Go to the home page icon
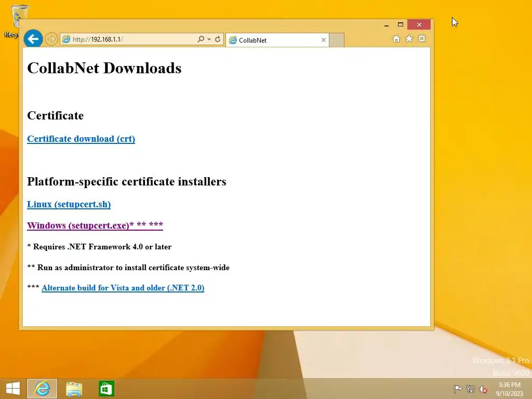The height and width of the screenshot is (399, 532). click(396, 38)
